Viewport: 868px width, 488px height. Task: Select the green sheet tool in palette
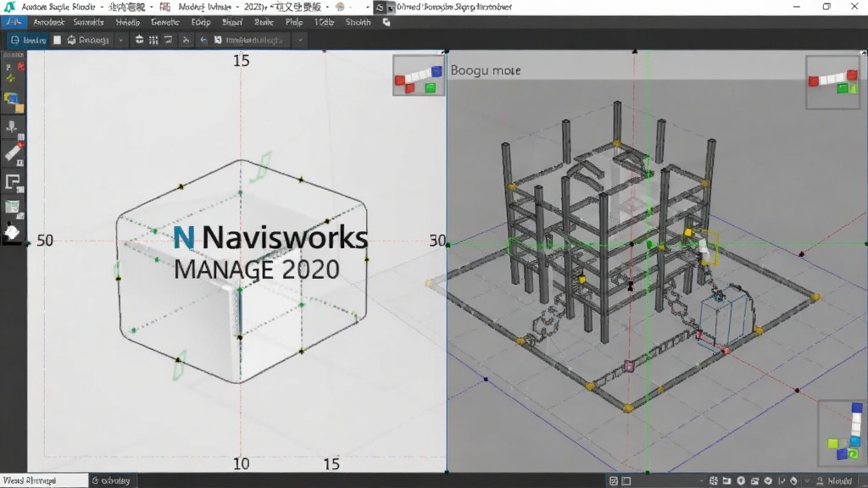tap(13, 208)
